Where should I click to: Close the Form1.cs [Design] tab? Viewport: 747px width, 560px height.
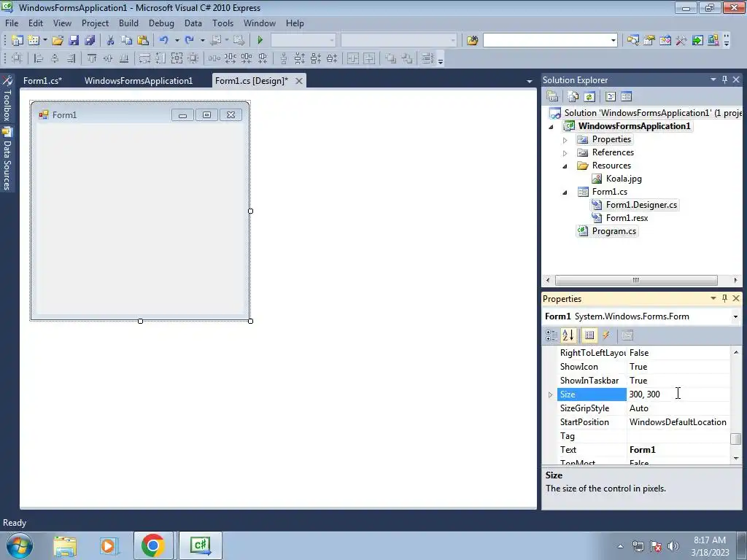coord(298,81)
